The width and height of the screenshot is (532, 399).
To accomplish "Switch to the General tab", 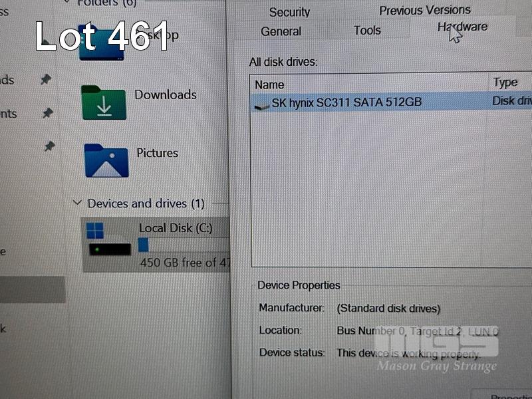I will 281,31.
